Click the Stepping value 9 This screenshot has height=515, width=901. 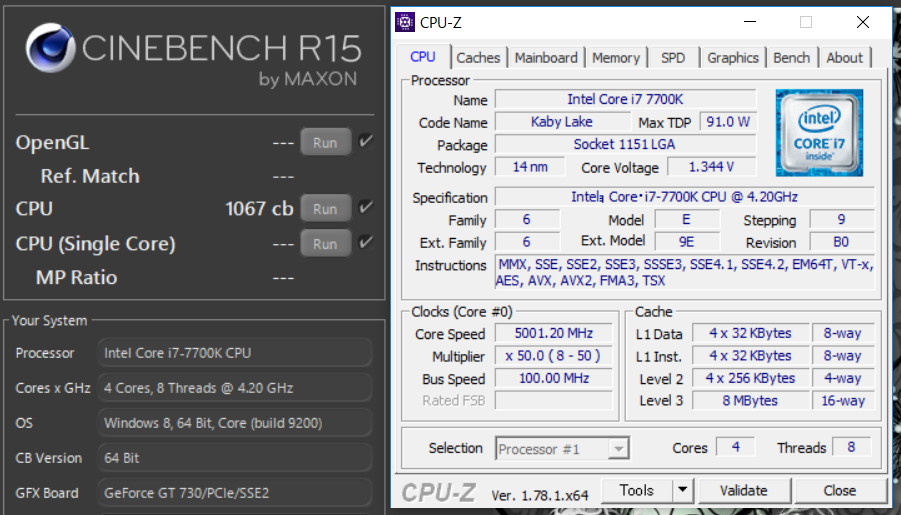click(x=842, y=220)
